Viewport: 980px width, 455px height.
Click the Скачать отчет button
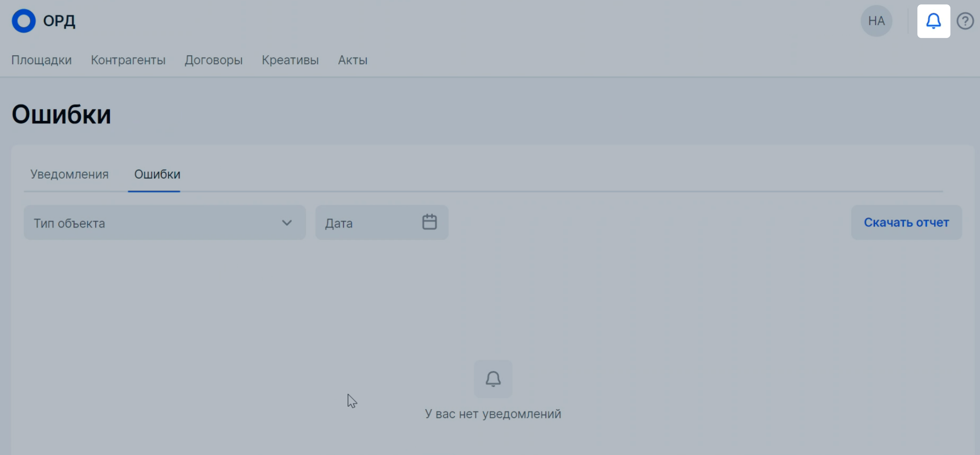click(907, 223)
